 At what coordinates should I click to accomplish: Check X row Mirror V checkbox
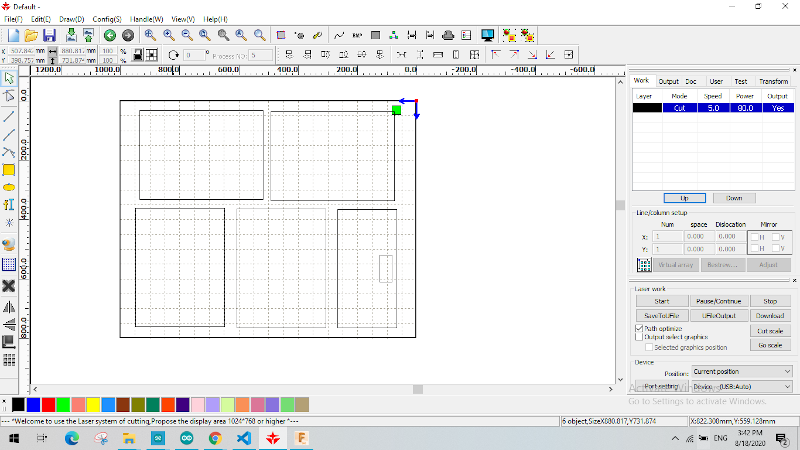[x=776, y=237]
